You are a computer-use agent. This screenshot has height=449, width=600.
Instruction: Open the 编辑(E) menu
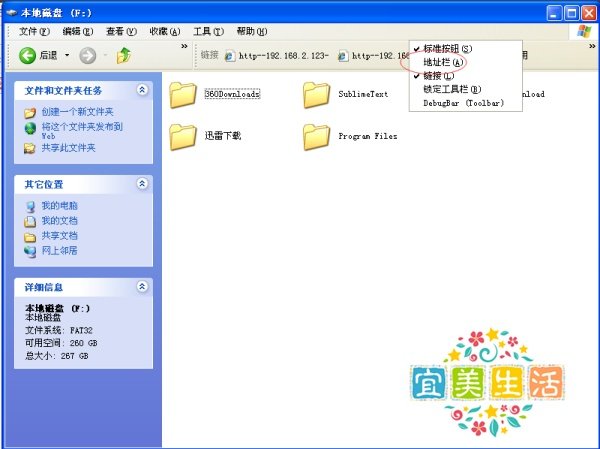coord(78,31)
